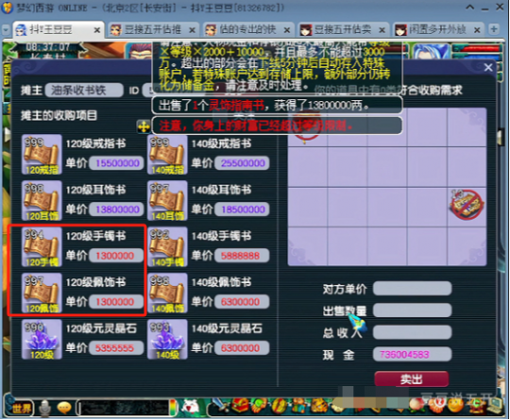Select the 140级元灵晶石 crystal icon
The width and height of the screenshot is (510, 420).
click(x=167, y=339)
